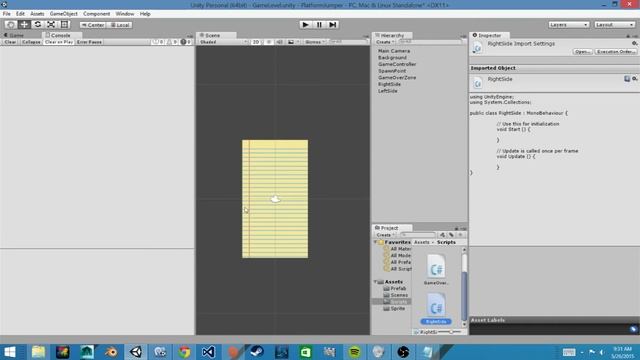Image resolution: width=640 pixels, height=360 pixels.
Task: Select Background in Hierarchy
Action: (392, 58)
